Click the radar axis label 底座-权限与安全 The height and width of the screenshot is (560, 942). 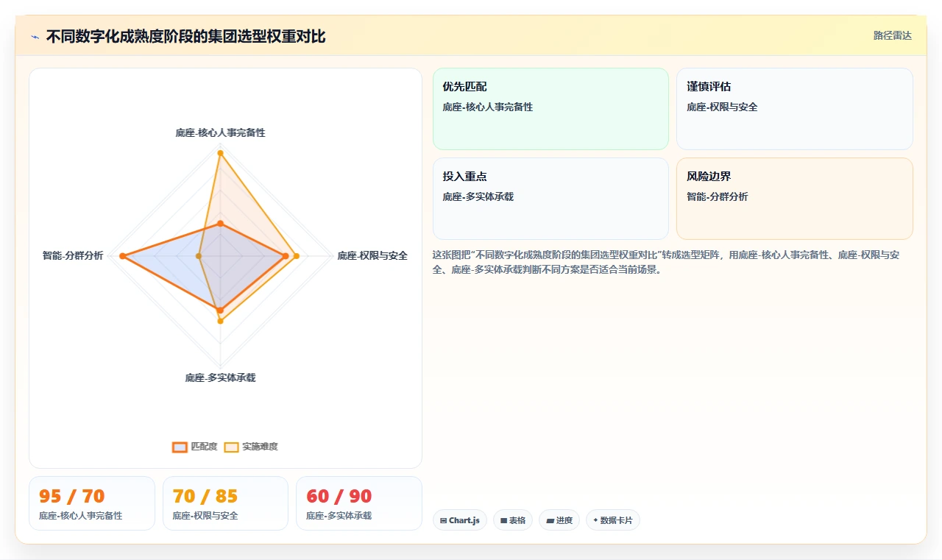372,256
